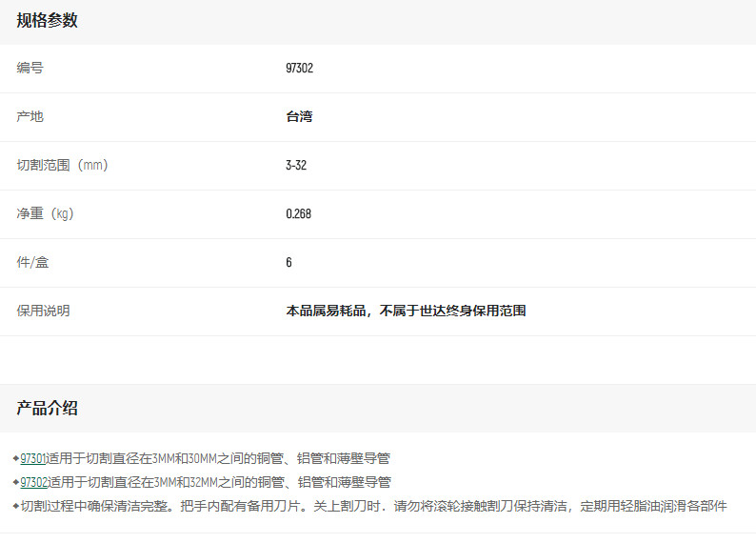Select the 规格参数 section heading
This screenshot has height=543, width=756.
pyautogui.click(x=47, y=21)
